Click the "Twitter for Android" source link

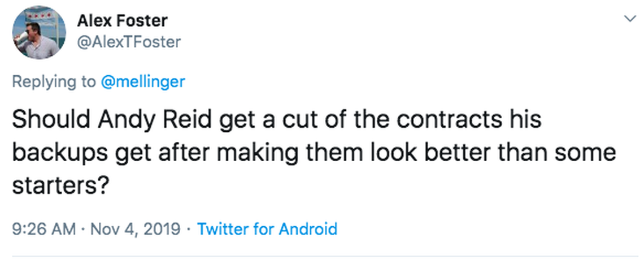[x=267, y=229]
